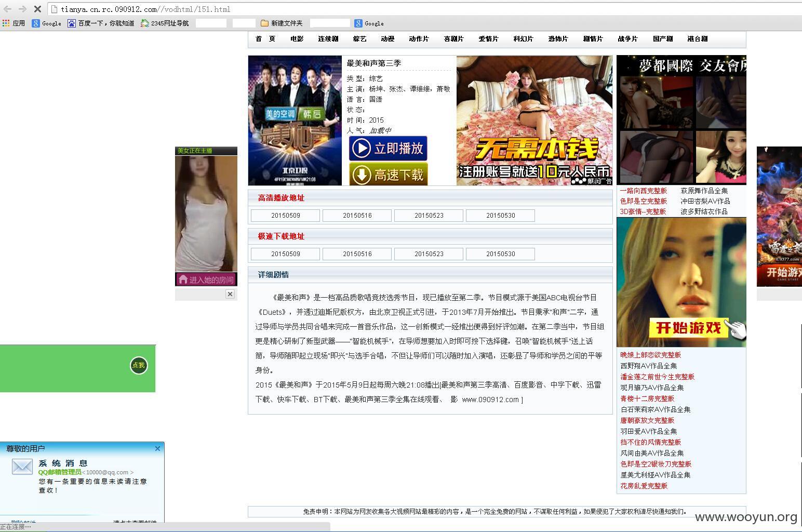Click the green 点我 circle button
The width and height of the screenshot is (802, 532).
point(139,365)
